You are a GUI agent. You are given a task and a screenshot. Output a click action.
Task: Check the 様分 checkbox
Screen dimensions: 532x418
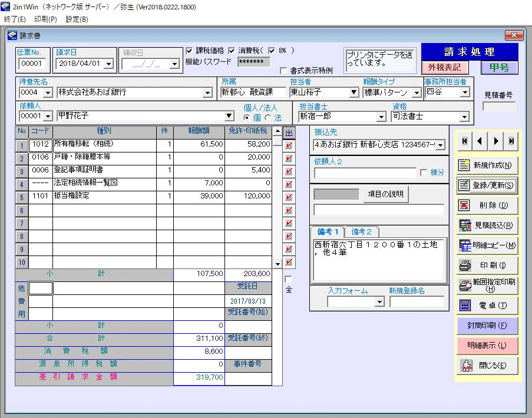point(424,172)
